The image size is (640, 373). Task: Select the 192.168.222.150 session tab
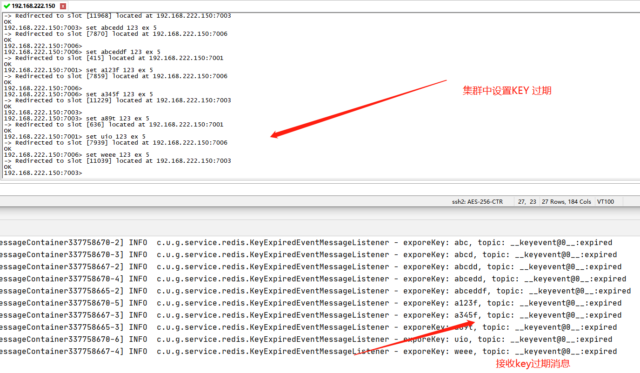(x=33, y=6)
